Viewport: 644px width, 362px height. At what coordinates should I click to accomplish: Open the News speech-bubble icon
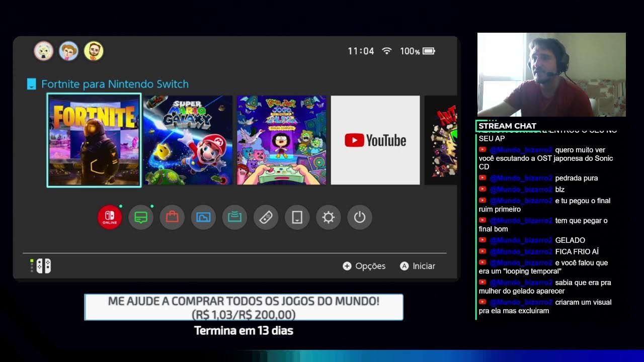pos(141,217)
